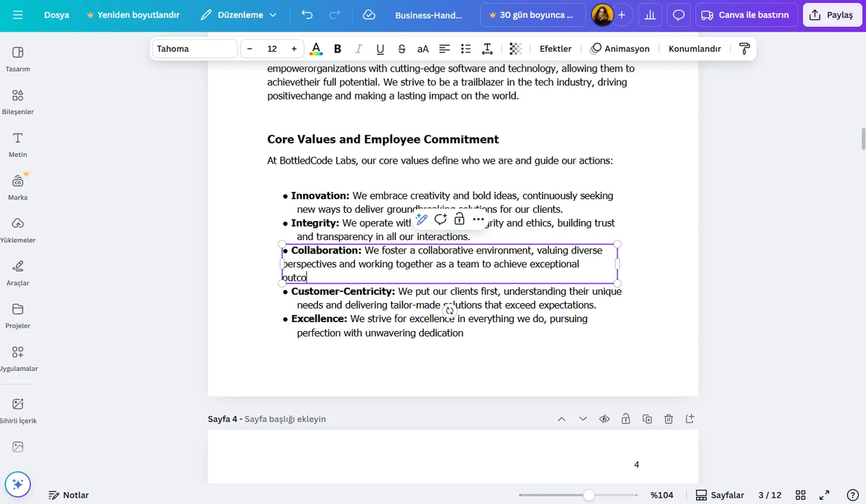Change text alignment
Viewport: 866px width, 504px height.
444,49
